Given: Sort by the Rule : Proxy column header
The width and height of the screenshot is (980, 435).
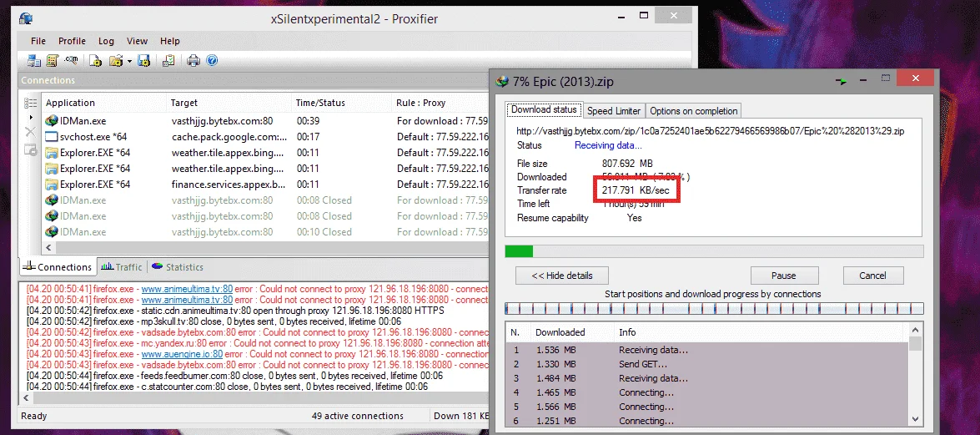Looking at the screenshot, I should point(441,103).
